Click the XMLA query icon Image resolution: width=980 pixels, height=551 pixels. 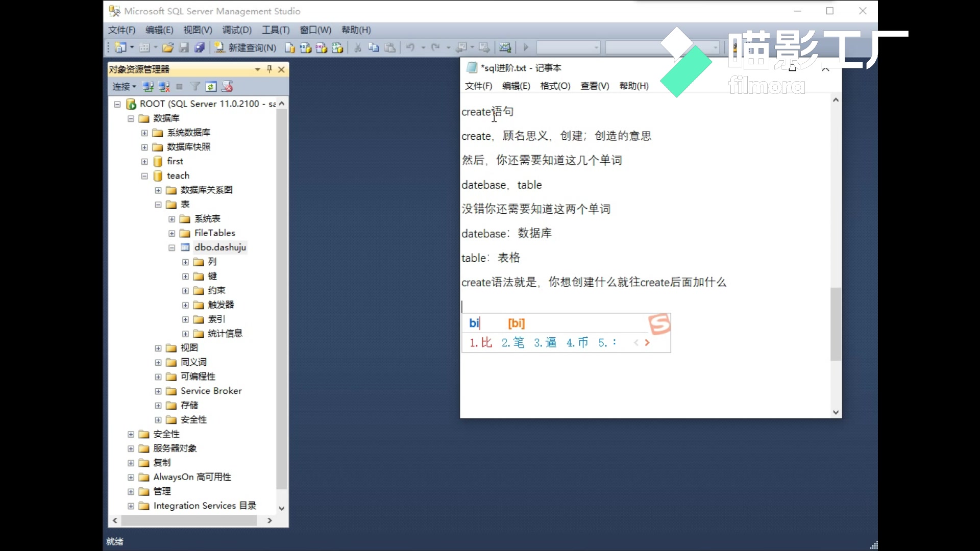(x=337, y=47)
